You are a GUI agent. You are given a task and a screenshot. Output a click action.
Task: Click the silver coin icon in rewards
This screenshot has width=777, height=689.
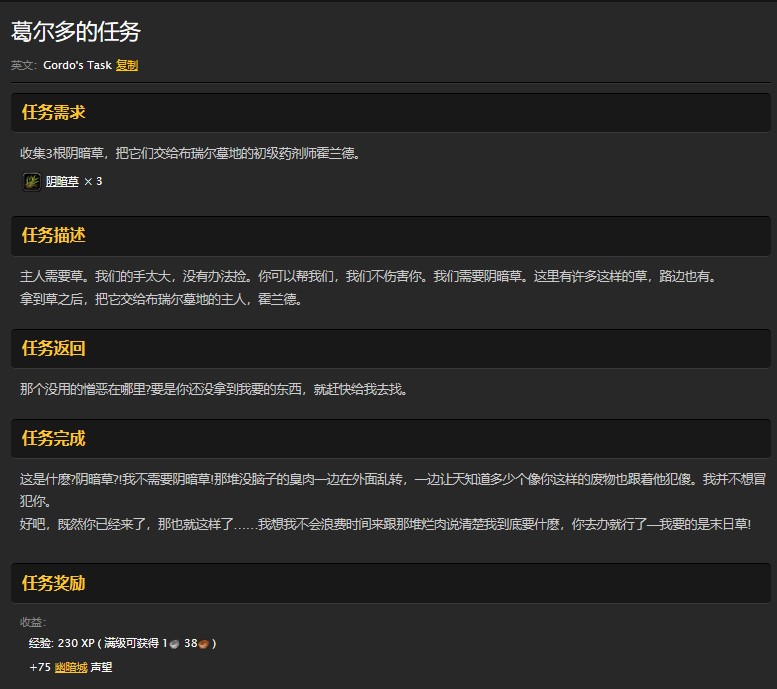click(x=174, y=644)
